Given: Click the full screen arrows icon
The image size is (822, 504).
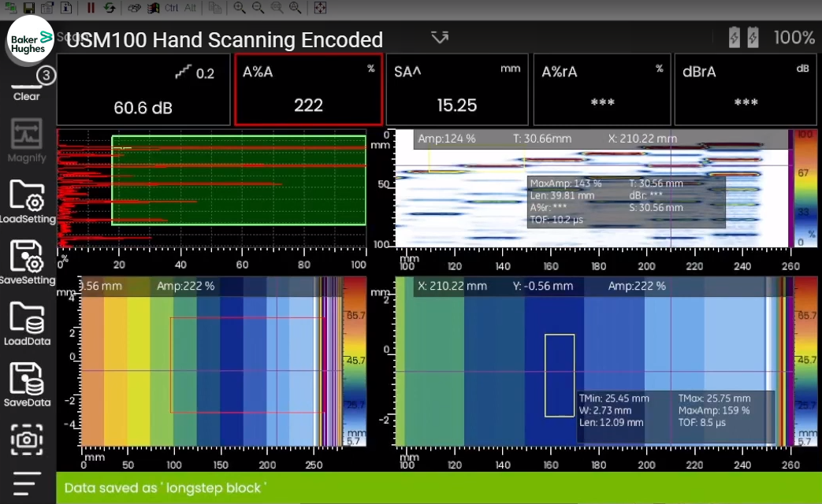Looking at the screenshot, I should [x=320, y=7].
